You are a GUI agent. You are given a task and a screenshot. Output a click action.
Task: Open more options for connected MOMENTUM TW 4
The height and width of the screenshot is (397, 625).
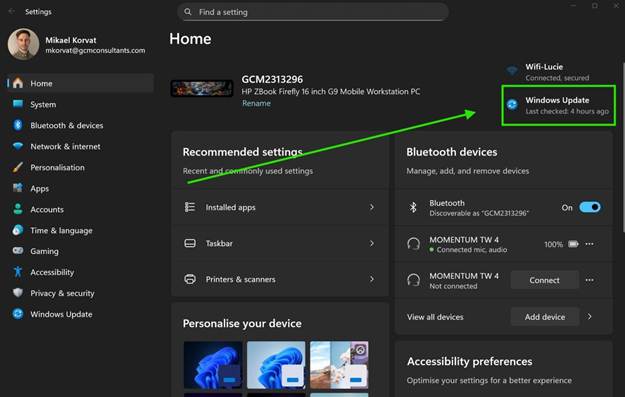pos(590,244)
